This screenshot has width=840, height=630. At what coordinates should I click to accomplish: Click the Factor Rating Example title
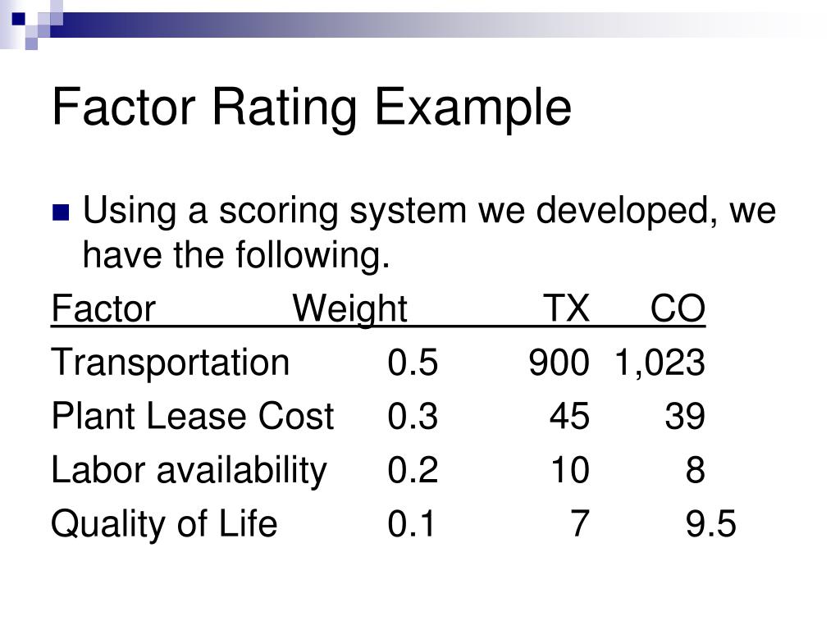click(x=312, y=109)
